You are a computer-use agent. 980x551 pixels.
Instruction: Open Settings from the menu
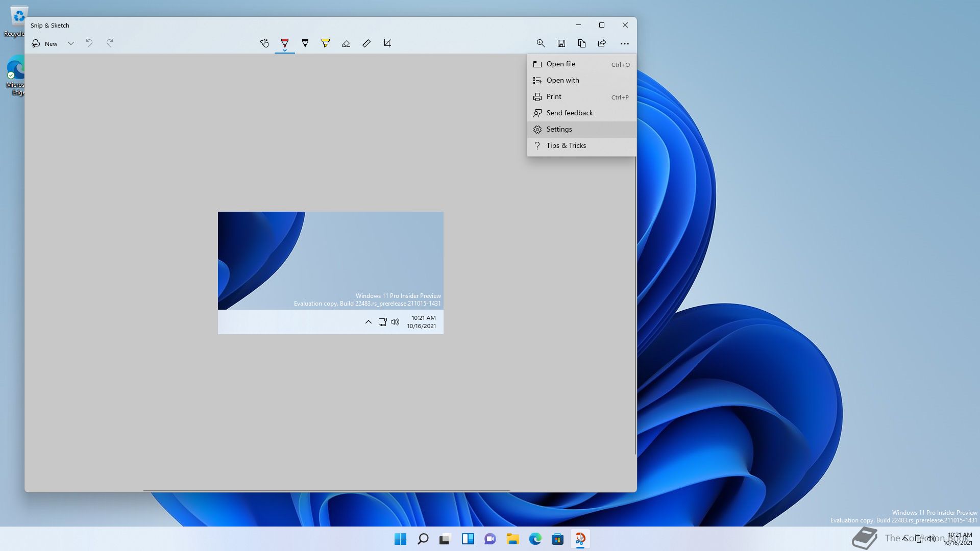[582, 129]
